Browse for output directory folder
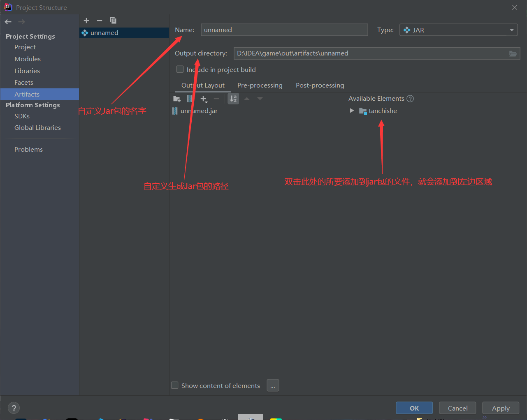527x420 pixels. (513, 53)
